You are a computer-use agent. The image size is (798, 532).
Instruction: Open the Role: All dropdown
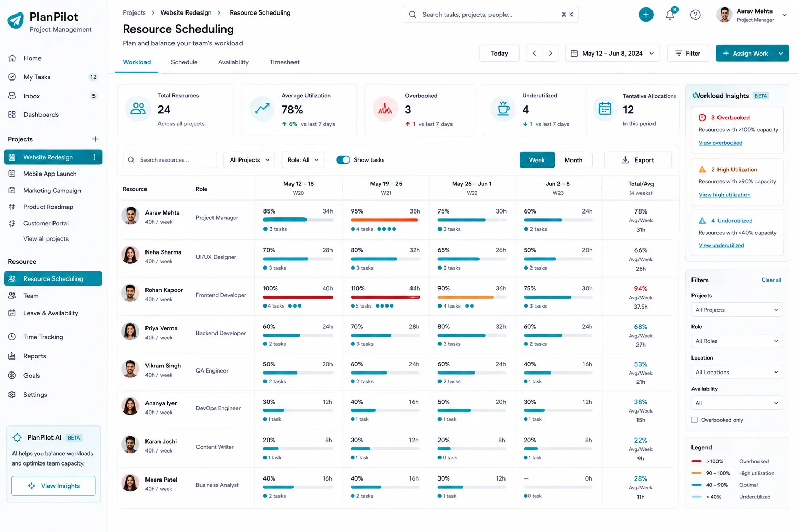pyautogui.click(x=303, y=160)
